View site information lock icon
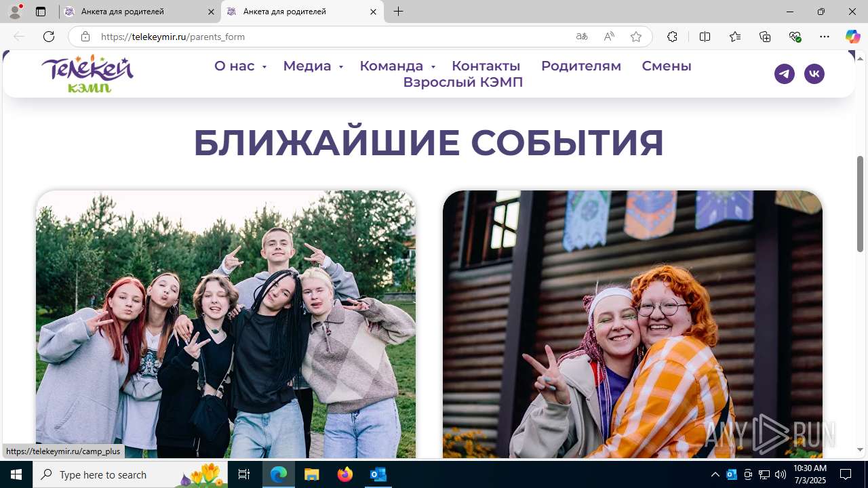The width and height of the screenshot is (868, 488). (85, 37)
